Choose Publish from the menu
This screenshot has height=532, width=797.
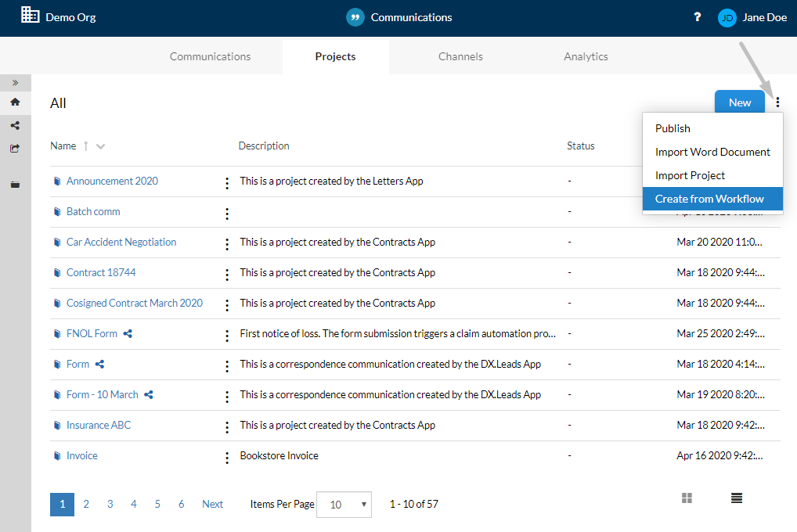[x=712, y=128]
